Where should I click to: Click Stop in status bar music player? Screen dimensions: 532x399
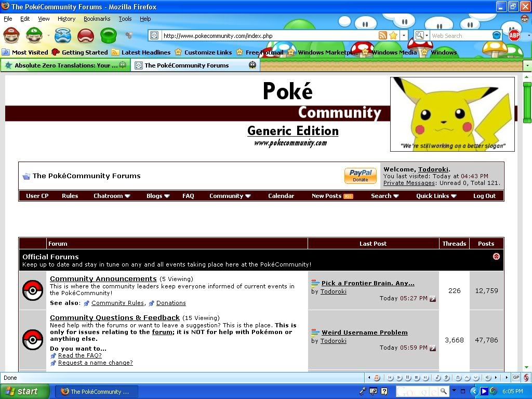pyautogui.click(x=417, y=378)
